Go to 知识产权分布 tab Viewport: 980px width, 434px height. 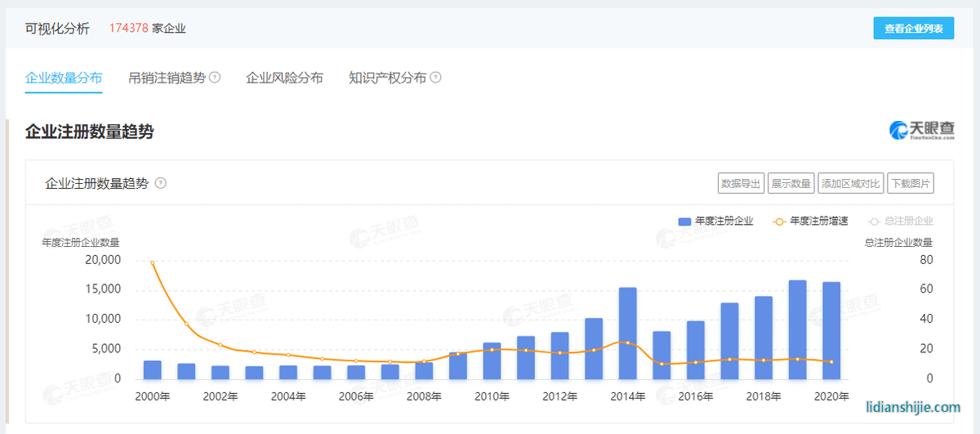[x=387, y=78]
